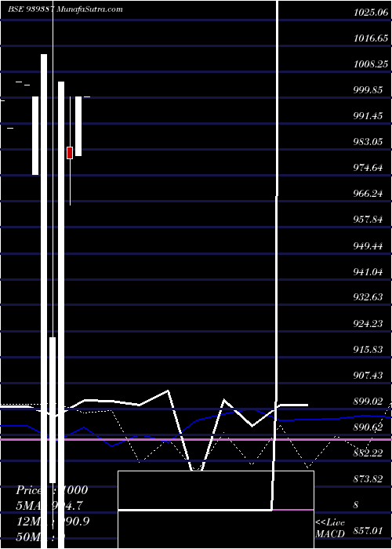
Task: Select the red candlestick body
Action: point(70,153)
